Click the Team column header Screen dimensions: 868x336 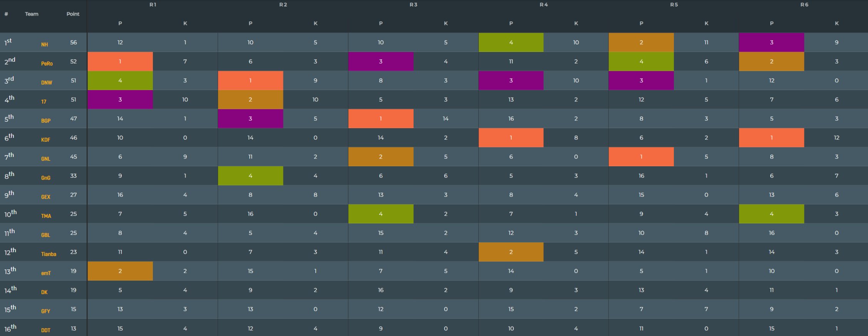pyautogui.click(x=32, y=14)
